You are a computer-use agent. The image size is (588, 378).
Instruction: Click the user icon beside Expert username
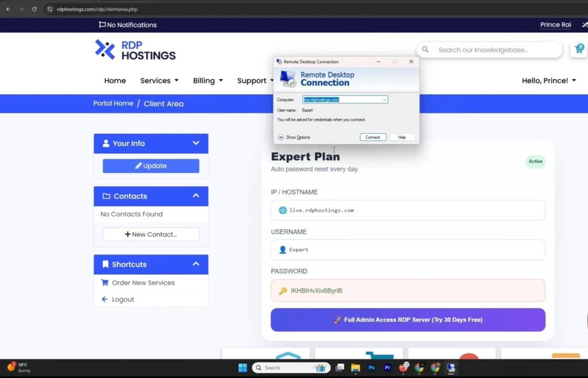(283, 250)
